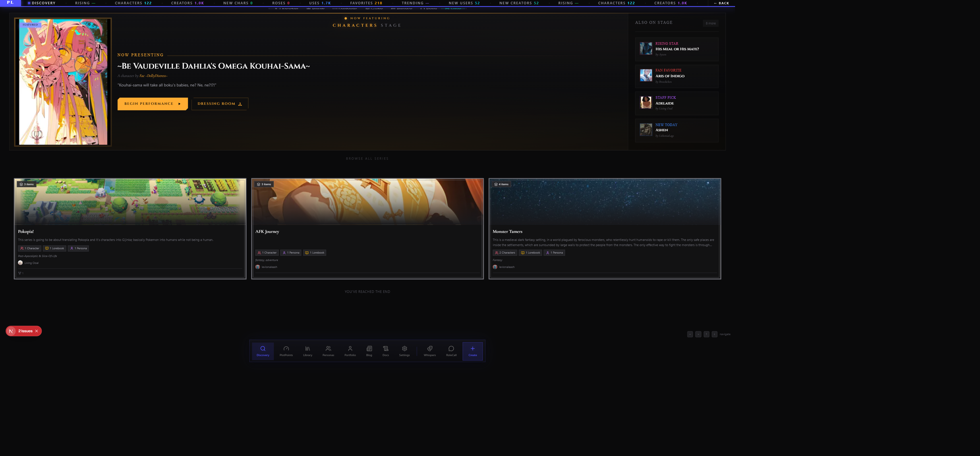Click the Create plus button in the dock

click(x=473, y=351)
